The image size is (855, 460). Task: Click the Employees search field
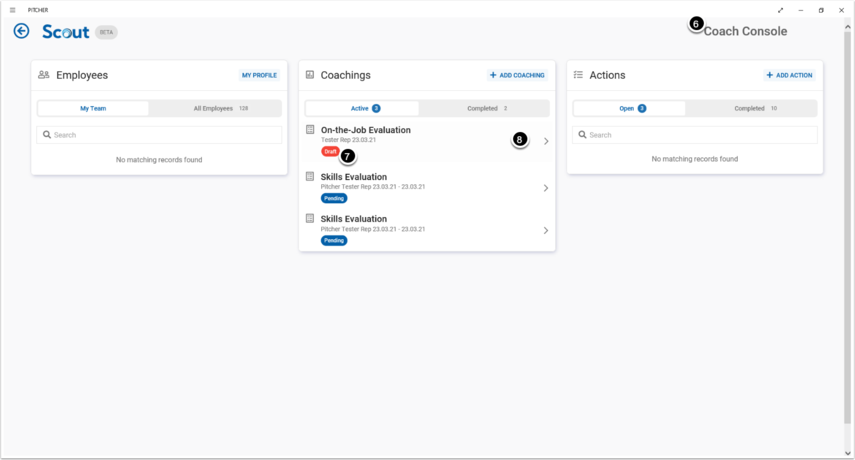160,135
